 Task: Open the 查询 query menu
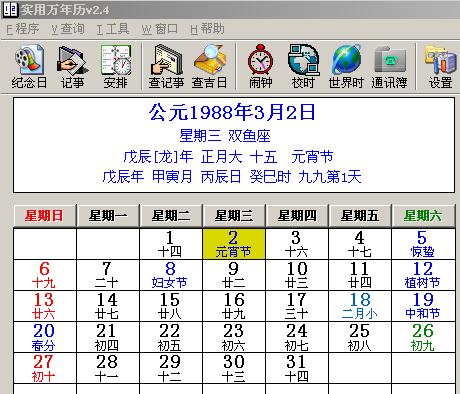click(x=68, y=29)
